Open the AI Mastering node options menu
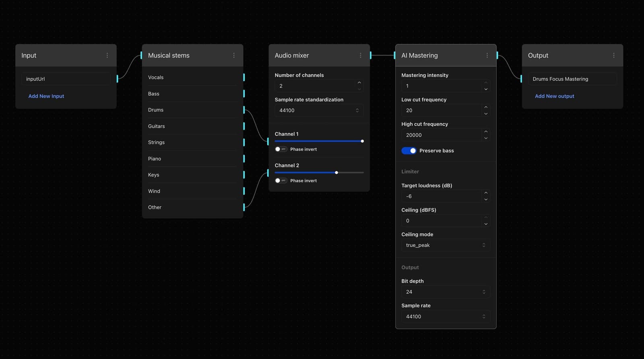Screen dimensions: 644x359 [487, 55]
